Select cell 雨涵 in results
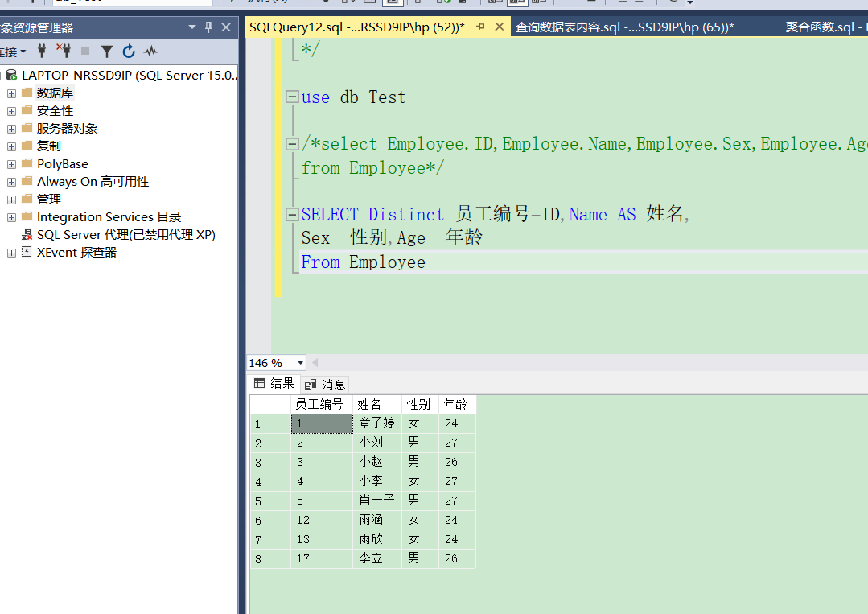This screenshot has width=868, height=614. [377, 520]
